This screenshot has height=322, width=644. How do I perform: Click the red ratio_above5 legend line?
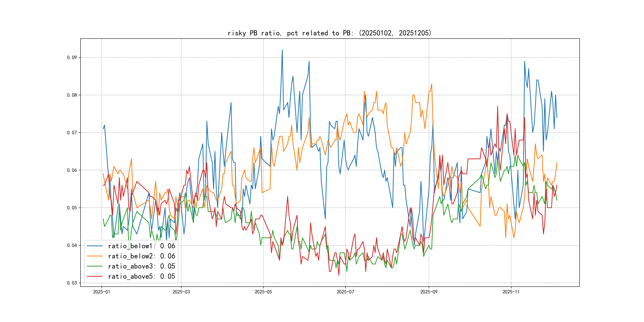pos(94,276)
